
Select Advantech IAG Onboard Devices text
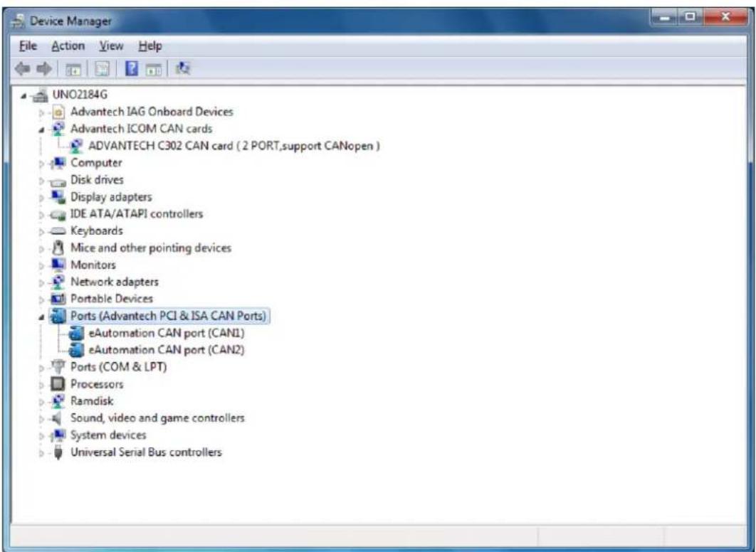[x=152, y=112]
